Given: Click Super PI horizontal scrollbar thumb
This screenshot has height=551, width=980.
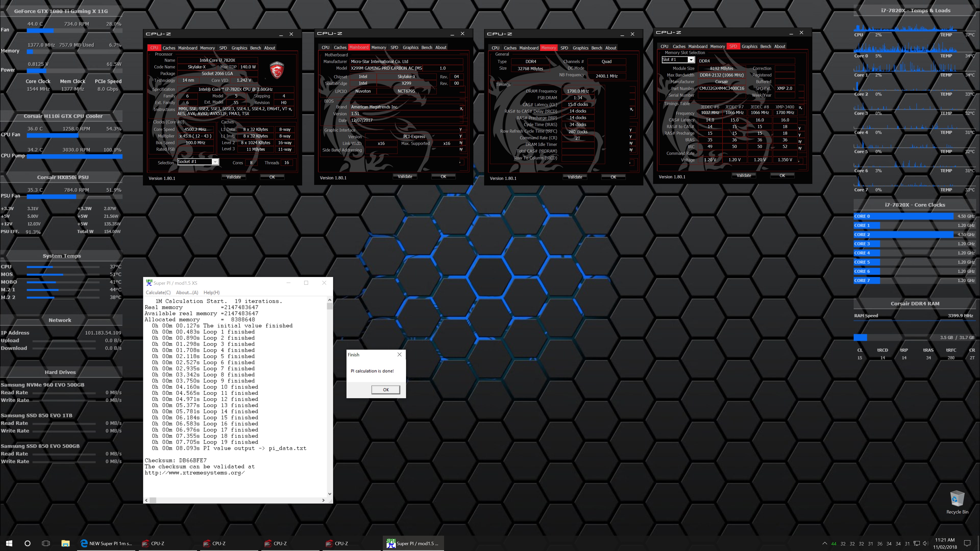Looking at the screenshot, I should click(153, 500).
